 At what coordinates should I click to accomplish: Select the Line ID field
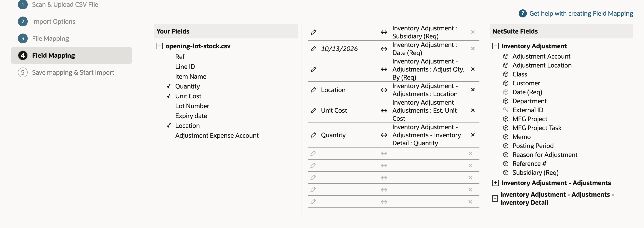(x=185, y=67)
